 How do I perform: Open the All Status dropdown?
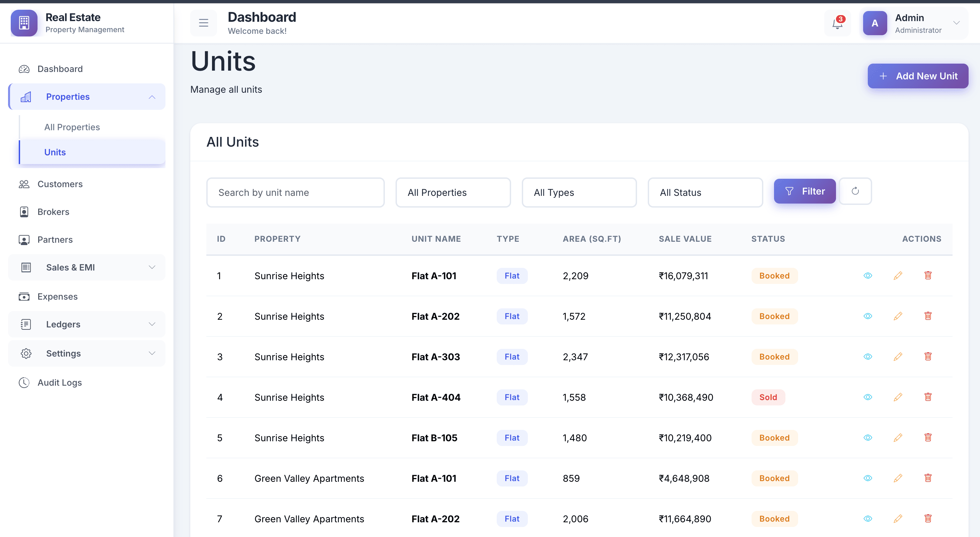[705, 193]
